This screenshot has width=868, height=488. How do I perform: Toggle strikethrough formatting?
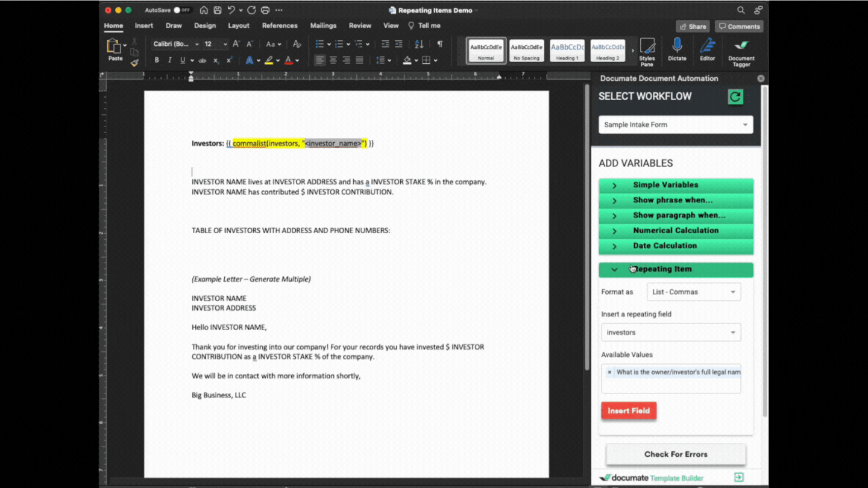click(203, 60)
